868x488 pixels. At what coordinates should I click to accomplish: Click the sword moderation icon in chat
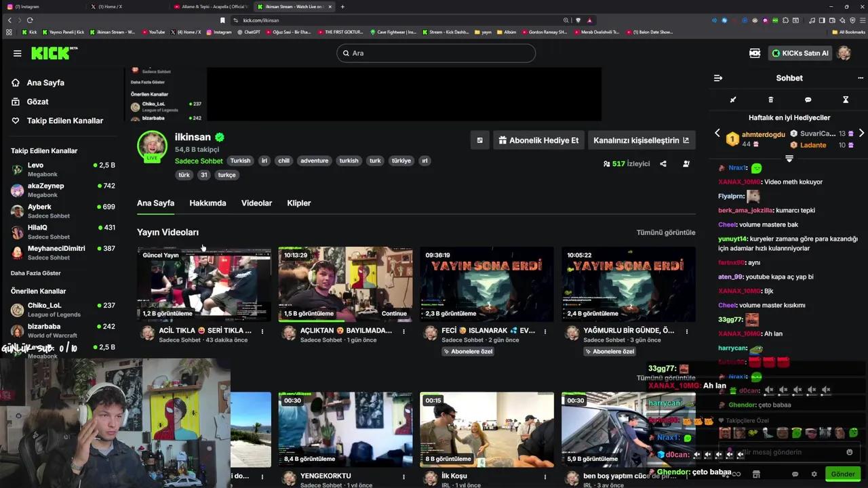(732, 100)
